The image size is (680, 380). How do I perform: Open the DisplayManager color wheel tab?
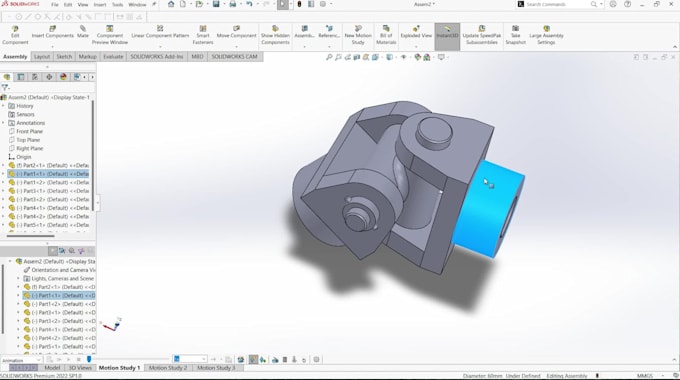coord(63,77)
